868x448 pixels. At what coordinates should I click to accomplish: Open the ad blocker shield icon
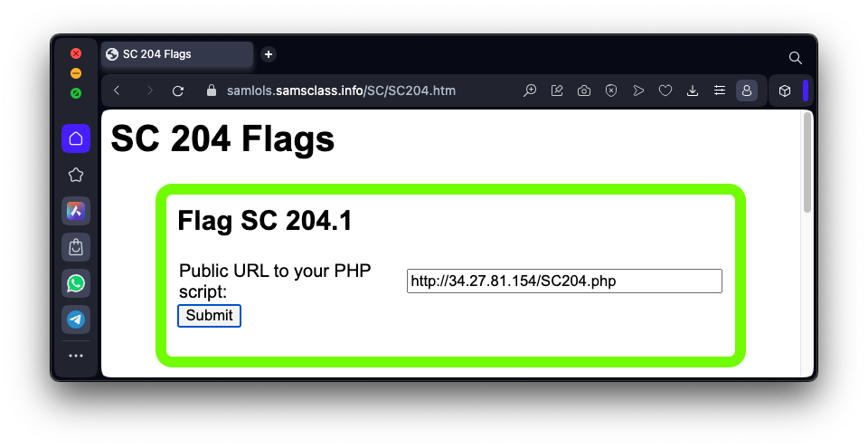611,91
